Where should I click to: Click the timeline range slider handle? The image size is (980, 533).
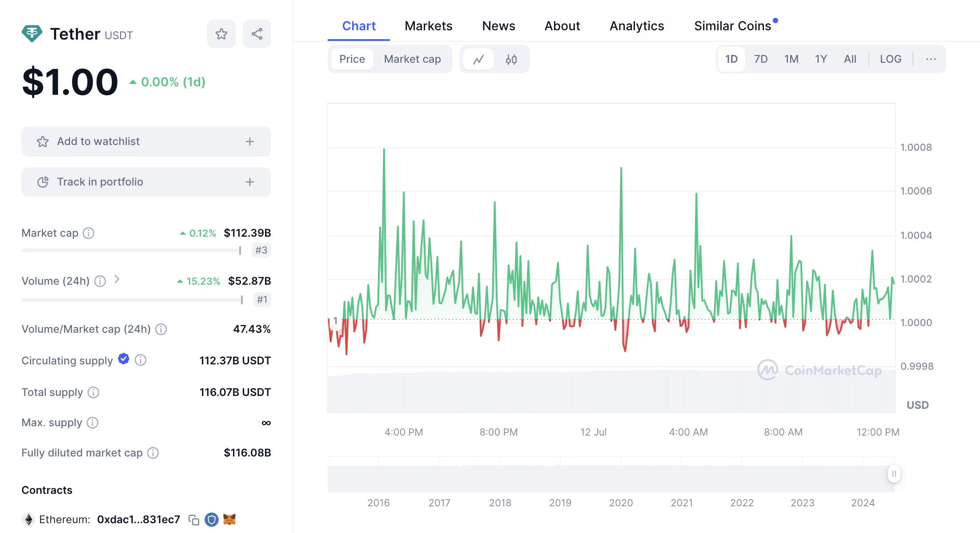coord(894,474)
